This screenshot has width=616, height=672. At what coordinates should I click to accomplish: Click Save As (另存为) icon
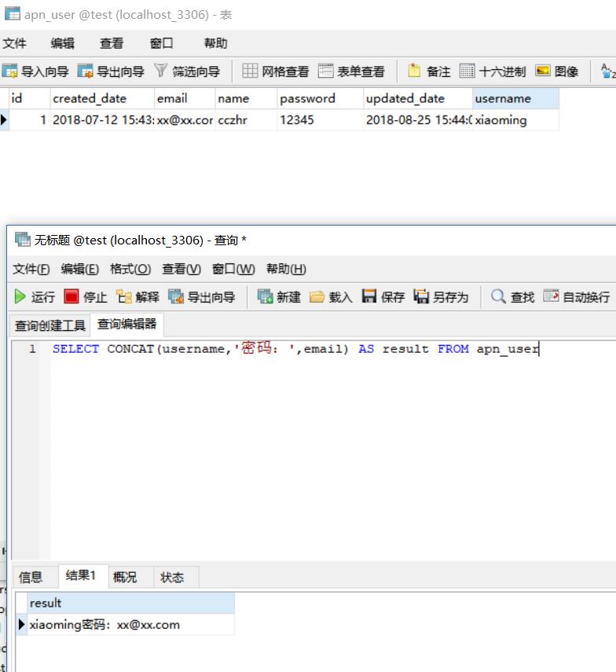(422, 296)
